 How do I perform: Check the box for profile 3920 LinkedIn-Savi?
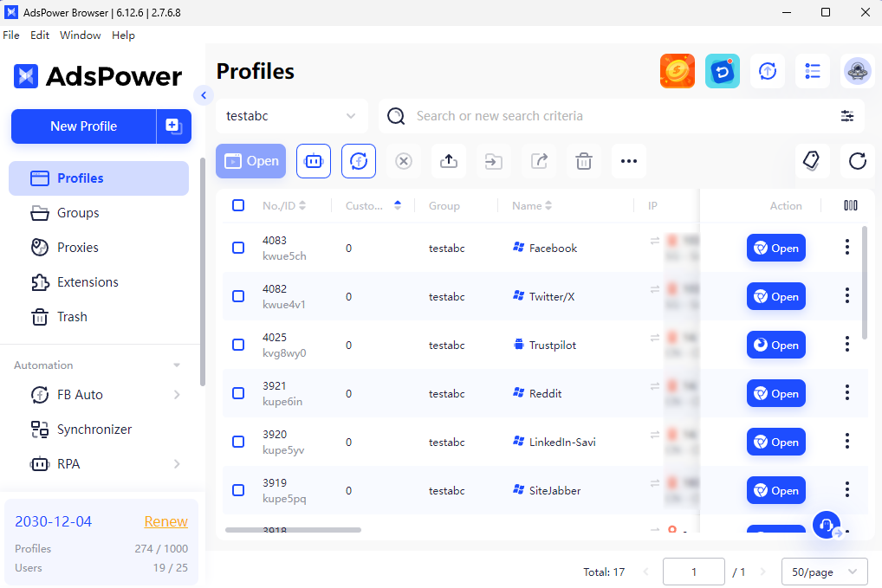[238, 442]
